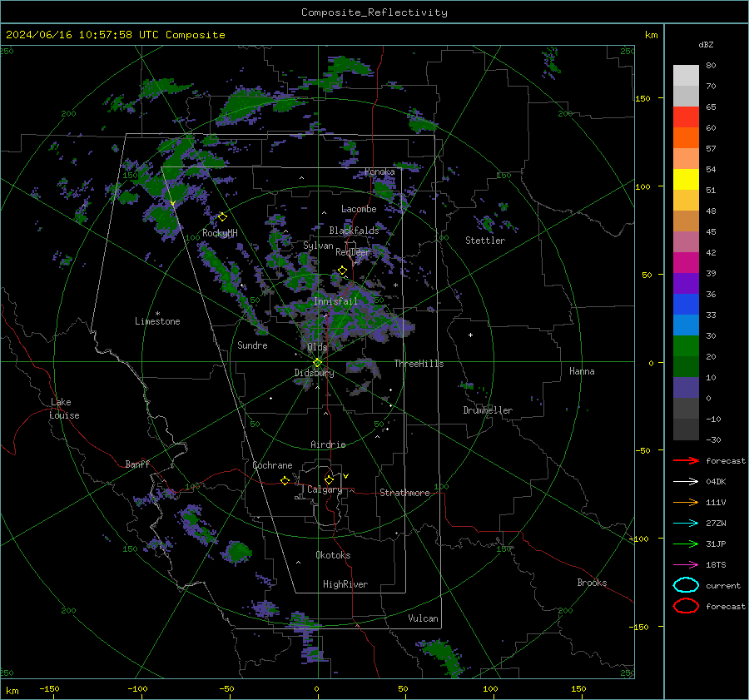
Task: Click the Didsbury town label
Action: (x=314, y=373)
